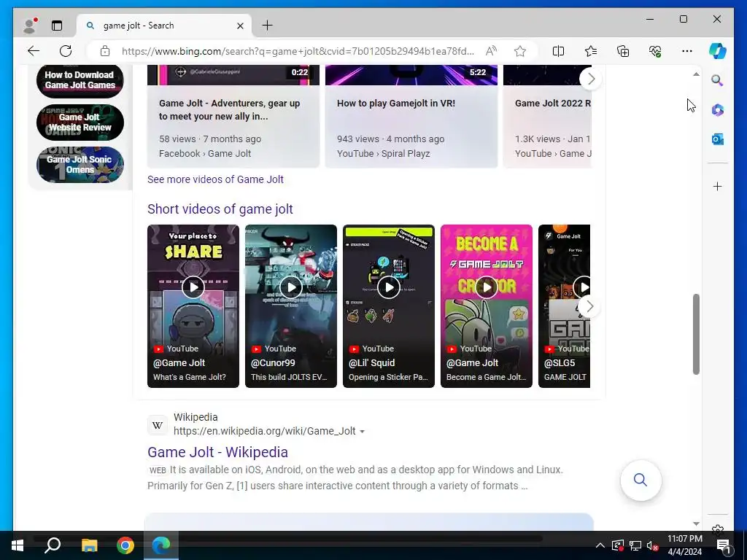Click the address bar URL
Screen dimensions: 747x560
pyautogui.click(x=298, y=51)
